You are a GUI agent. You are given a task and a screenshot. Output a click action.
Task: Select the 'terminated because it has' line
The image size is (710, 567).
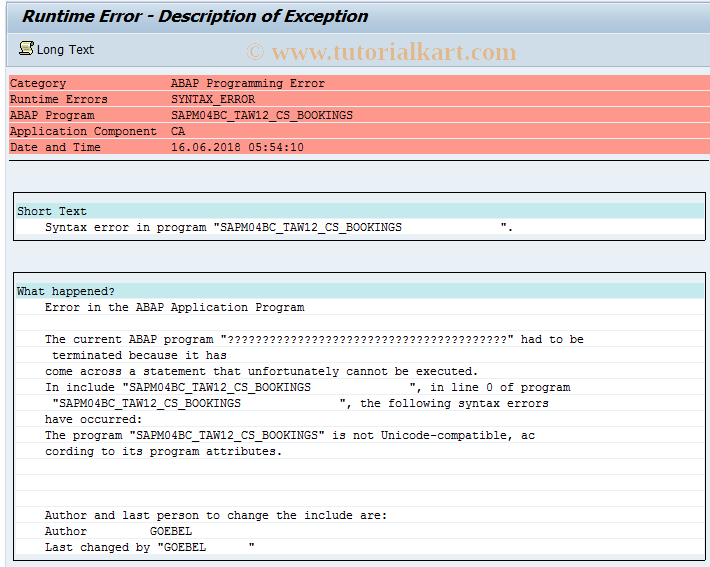pyautogui.click(x=139, y=356)
